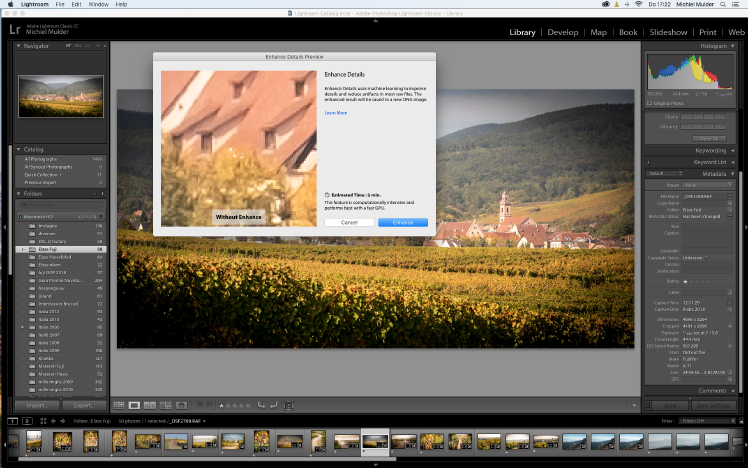Open the metadata Preset dropdown
This screenshot has height=468, width=748.
pyautogui.click(x=707, y=185)
